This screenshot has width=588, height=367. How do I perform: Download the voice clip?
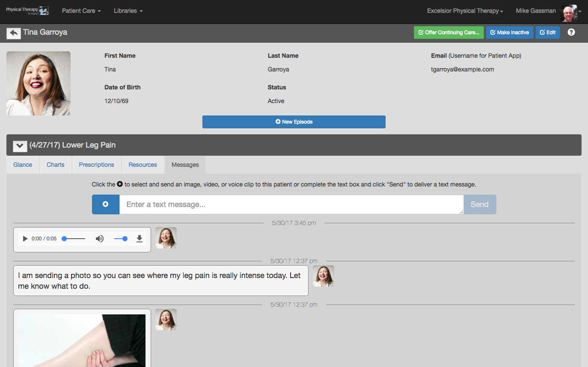[139, 239]
